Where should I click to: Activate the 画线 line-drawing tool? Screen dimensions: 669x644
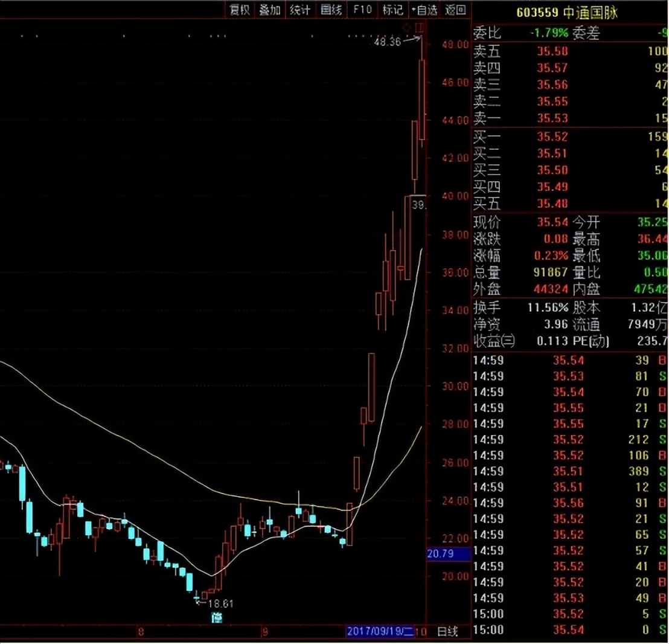(x=331, y=10)
